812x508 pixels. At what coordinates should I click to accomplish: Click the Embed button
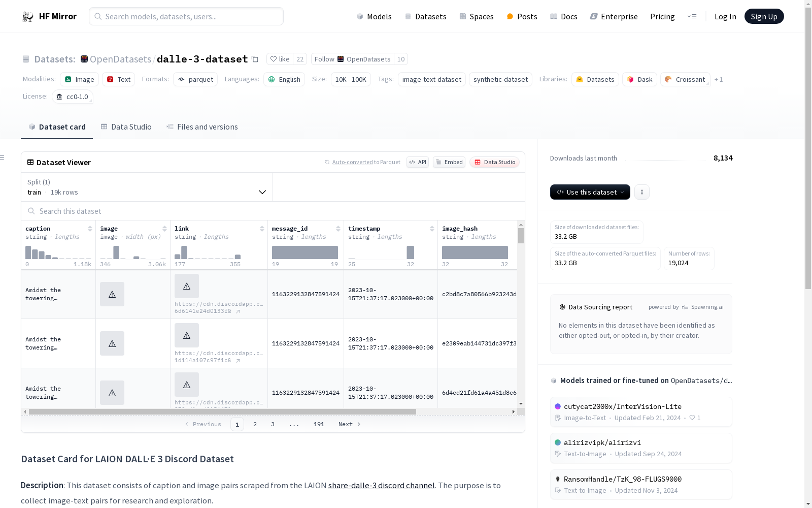coord(449,162)
